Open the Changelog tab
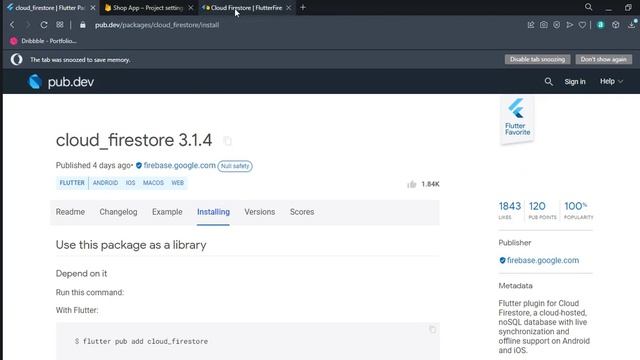Viewport: 640px width, 360px height. [x=118, y=212]
